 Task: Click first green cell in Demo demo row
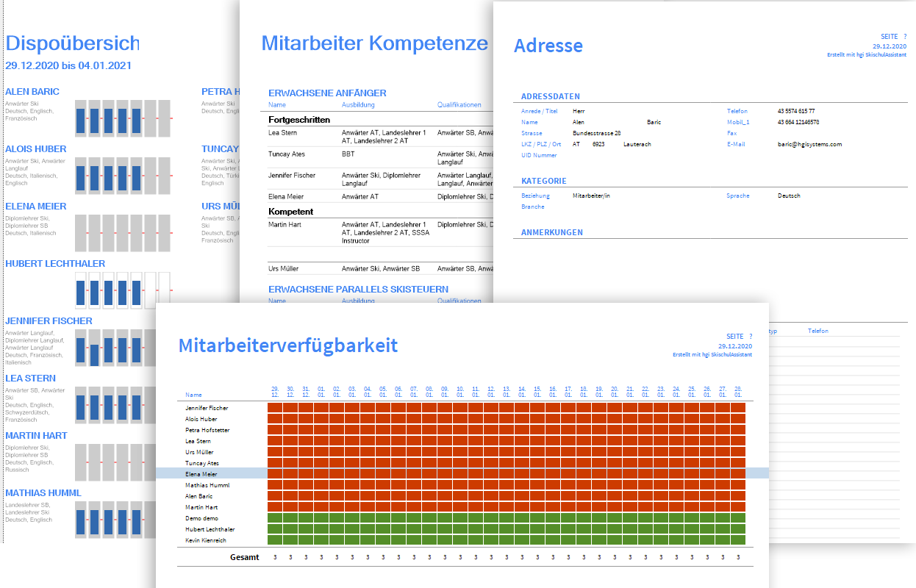click(274, 518)
